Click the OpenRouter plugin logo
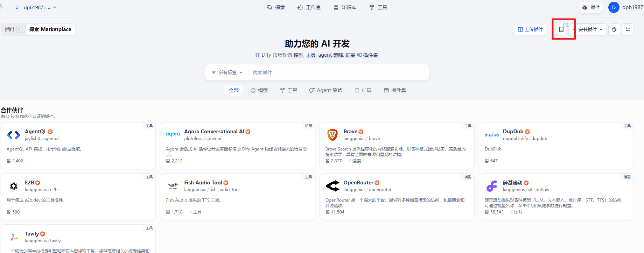This screenshot has width=644, height=253. click(x=332, y=186)
